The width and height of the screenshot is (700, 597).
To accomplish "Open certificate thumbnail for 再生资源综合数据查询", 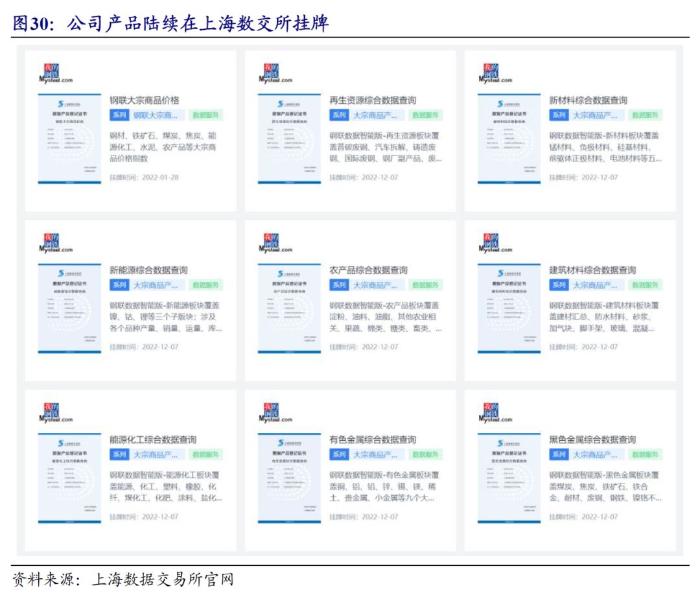I will (x=289, y=139).
